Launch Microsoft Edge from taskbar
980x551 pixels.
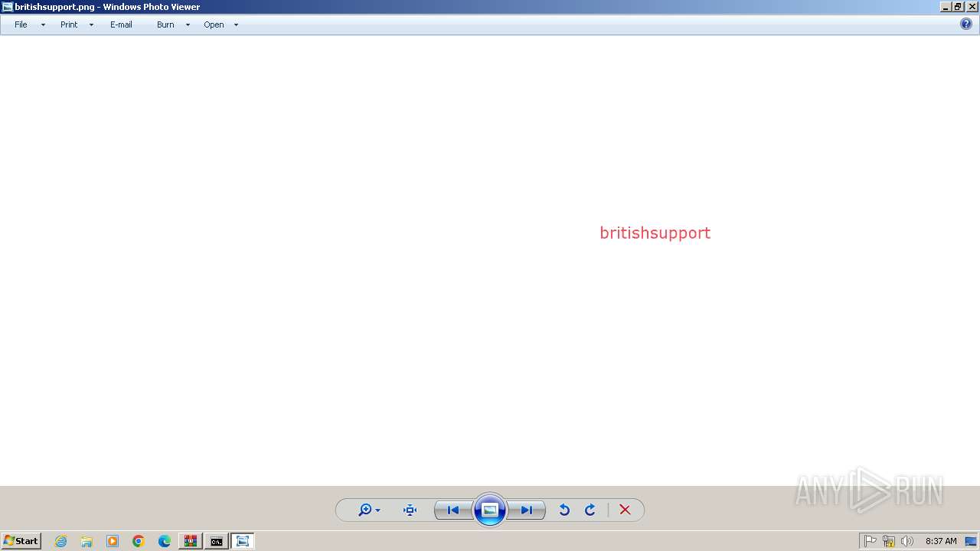165,541
